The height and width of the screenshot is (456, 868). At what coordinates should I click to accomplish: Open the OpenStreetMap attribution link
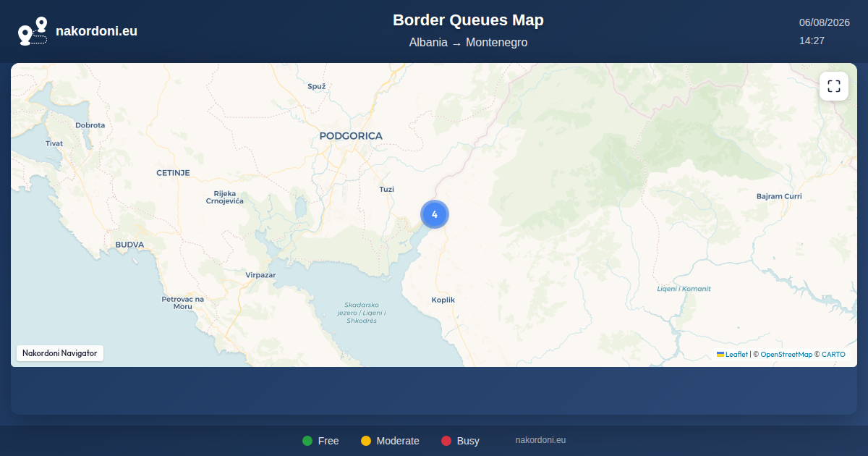786,355
